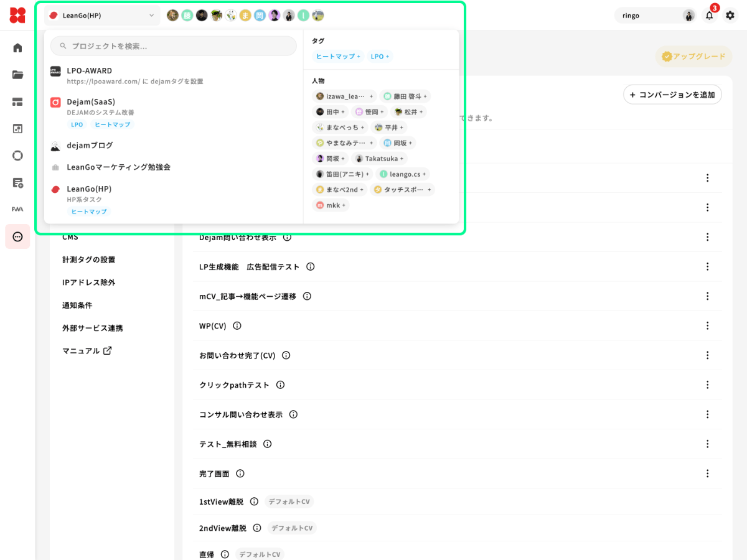
Task: Open the settings gear icon
Action: 731,16
